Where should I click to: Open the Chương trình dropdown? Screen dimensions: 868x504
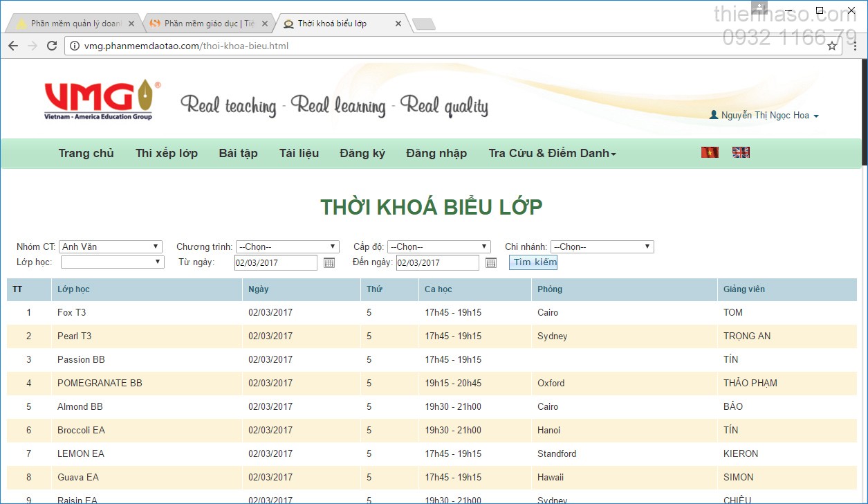tap(287, 246)
